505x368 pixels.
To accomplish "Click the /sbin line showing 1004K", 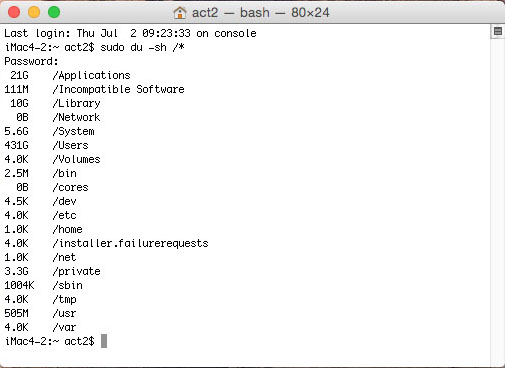I will click(43, 285).
